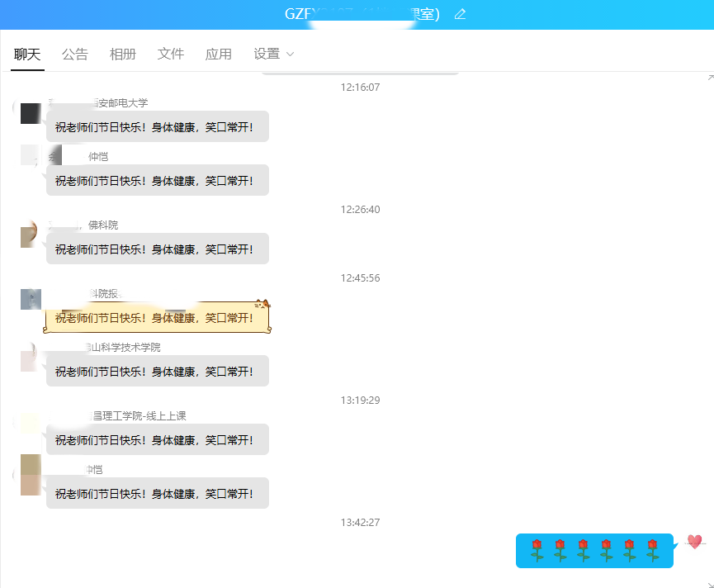Click the avatar of 佛山科学技术学院 sender
The image size is (714, 588).
(31, 358)
